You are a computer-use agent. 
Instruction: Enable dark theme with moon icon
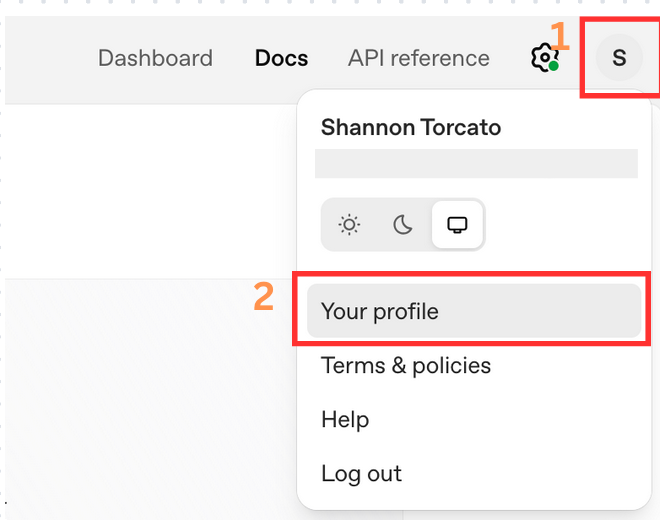(403, 224)
